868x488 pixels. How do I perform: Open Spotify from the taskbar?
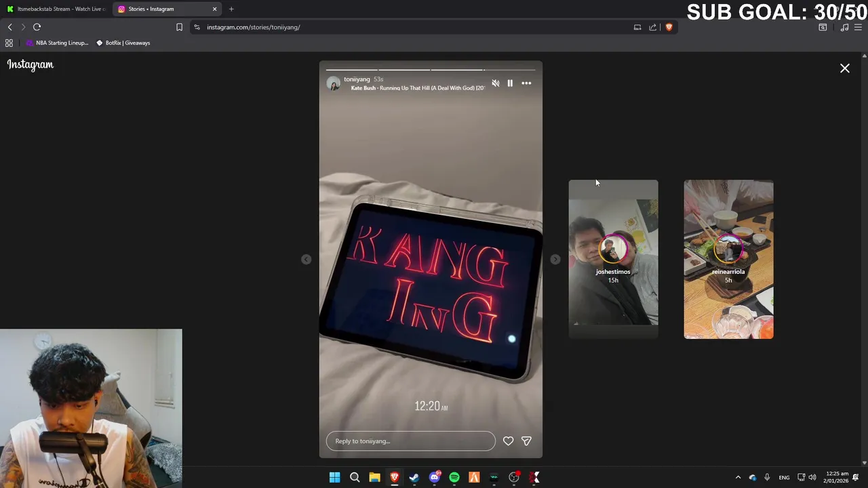454,478
